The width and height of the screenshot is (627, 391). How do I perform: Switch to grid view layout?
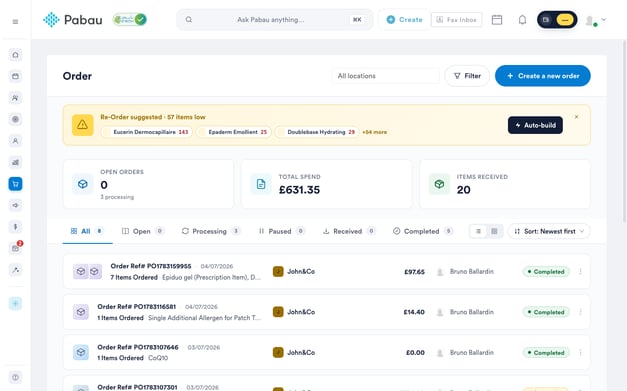[494, 231]
